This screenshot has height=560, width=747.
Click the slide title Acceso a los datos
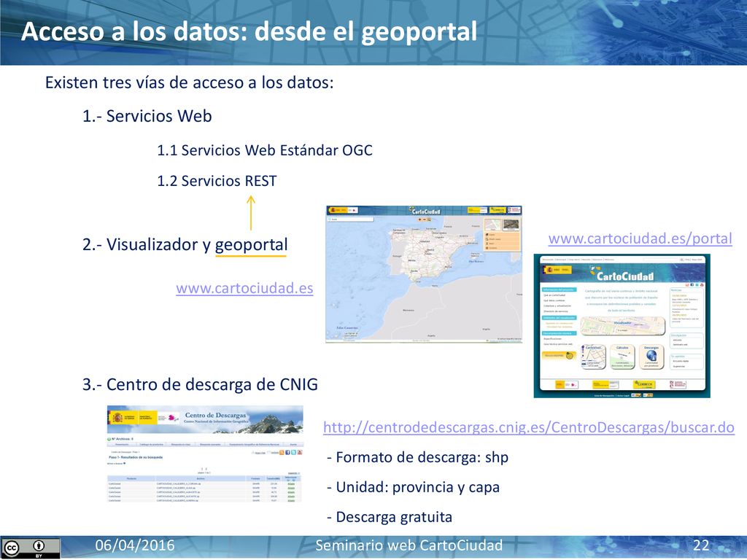(x=249, y=32)
